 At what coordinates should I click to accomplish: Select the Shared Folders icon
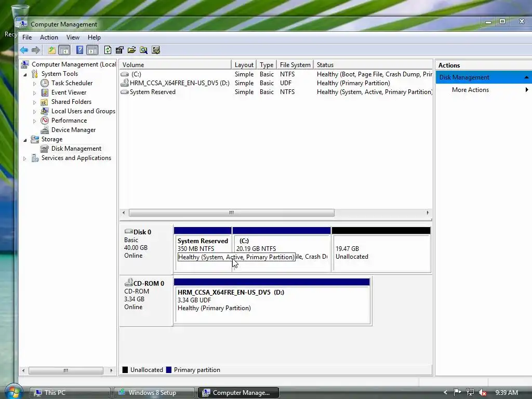click(x=44, y=102)
